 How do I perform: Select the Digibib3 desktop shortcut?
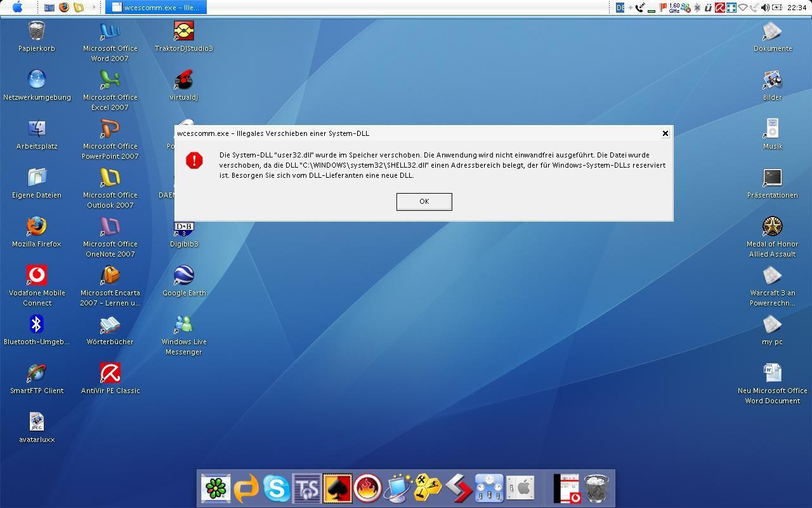point(184,234)
